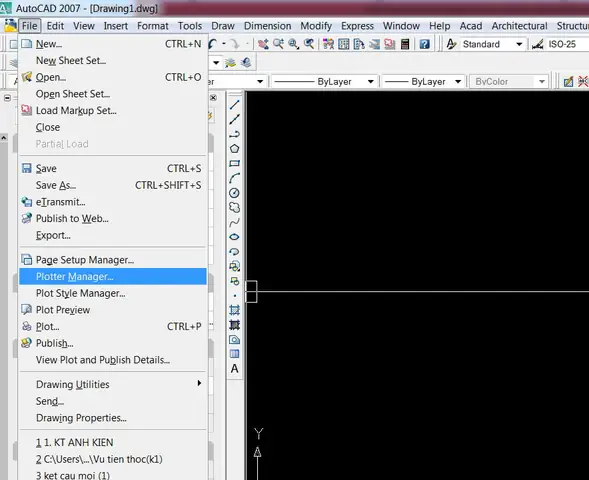Choose Drawing Properties menu entry

[113, 418]
